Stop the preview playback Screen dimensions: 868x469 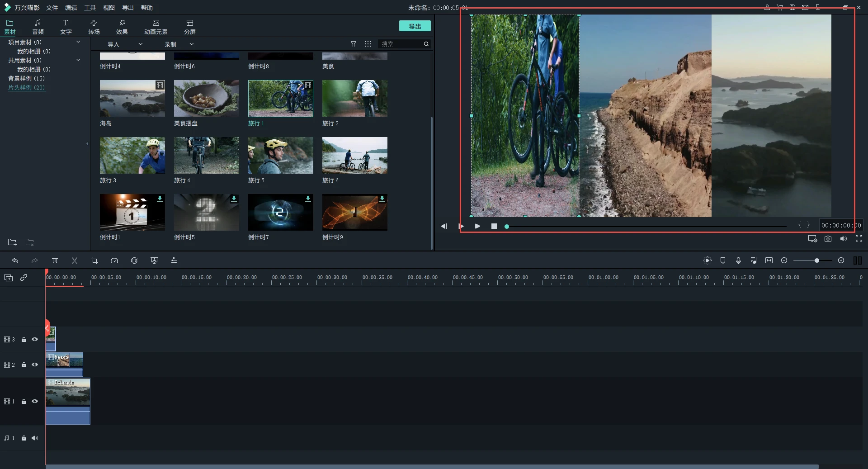[x=494, y=226]
